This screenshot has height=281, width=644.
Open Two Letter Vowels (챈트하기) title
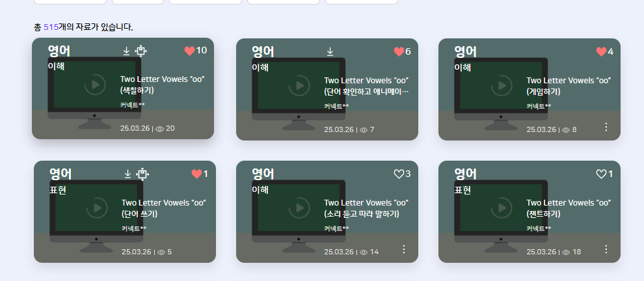(x=569, y=208)
